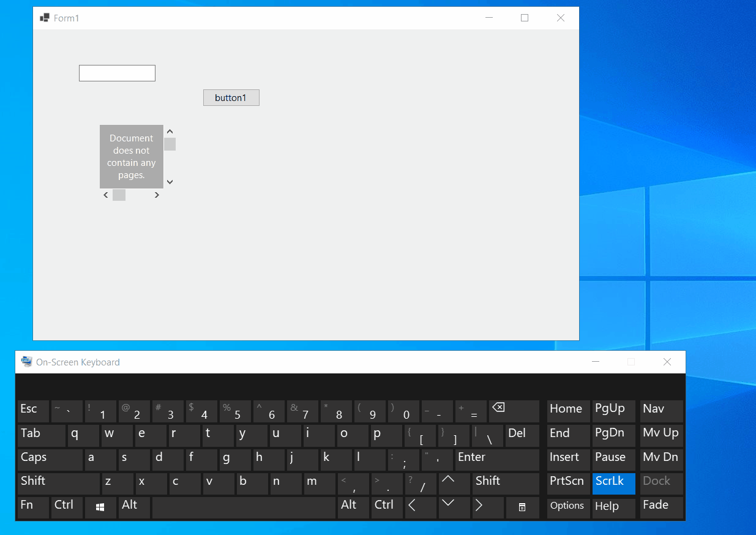756x535 pixels.
Task: Click the Home key
Action: tap(568, 411)
